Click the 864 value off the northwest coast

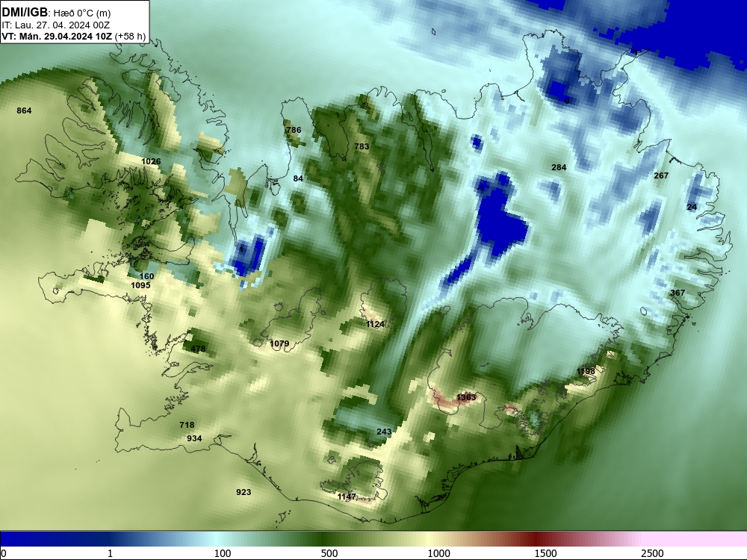pyautogui.click(x=24, y=111)
